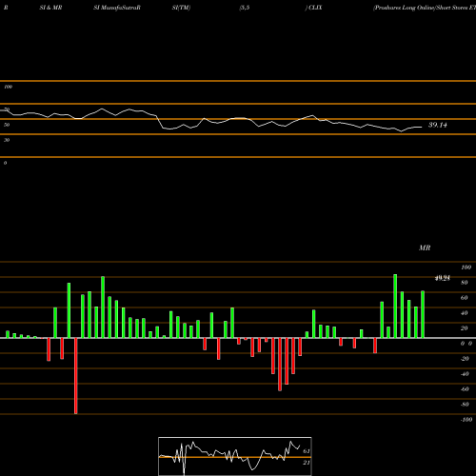
Task: Click the 21 value beside the mini chart
Action: (x=307, y=463)
